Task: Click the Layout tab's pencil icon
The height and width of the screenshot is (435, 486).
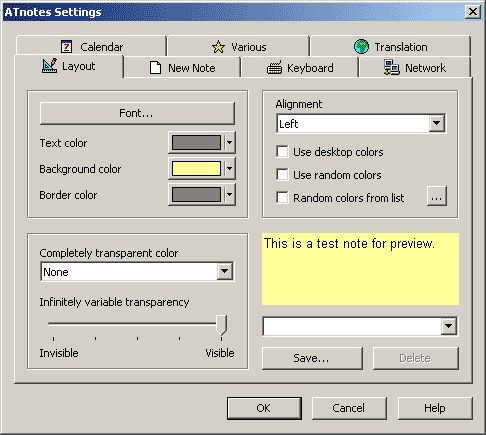Action: [x=50, y=66]
